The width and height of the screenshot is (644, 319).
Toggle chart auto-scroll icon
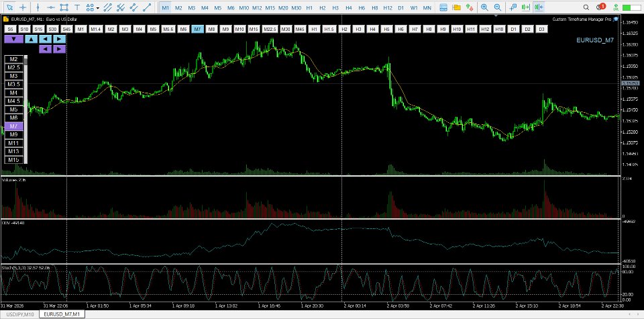click(x=539, y=7)
